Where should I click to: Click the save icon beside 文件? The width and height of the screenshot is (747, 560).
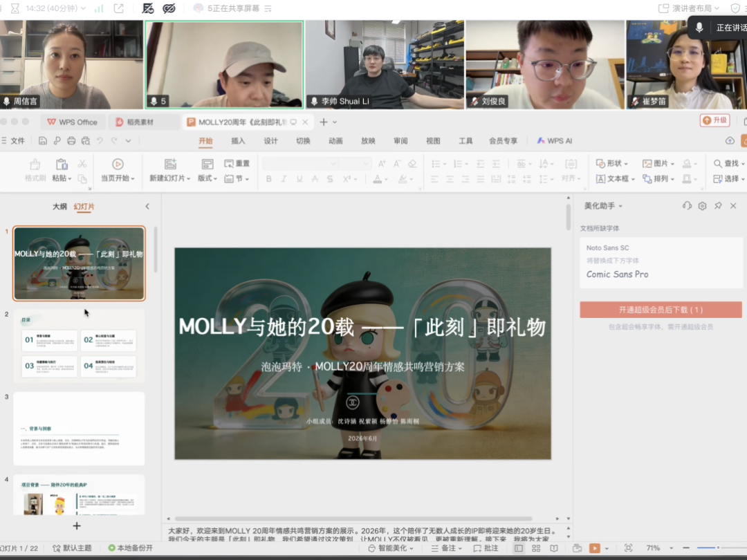point(43,140)
